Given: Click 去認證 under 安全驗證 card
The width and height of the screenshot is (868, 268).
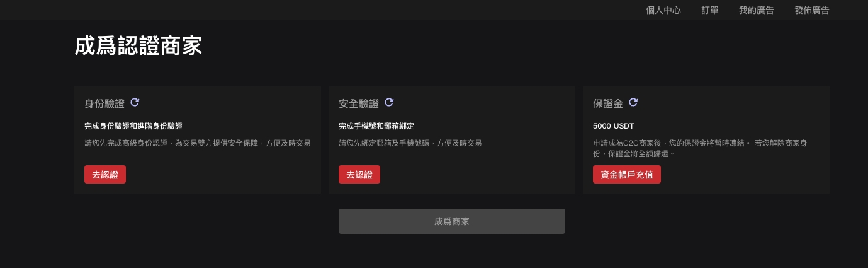Looking at the screenshot, I should (359, 175).
